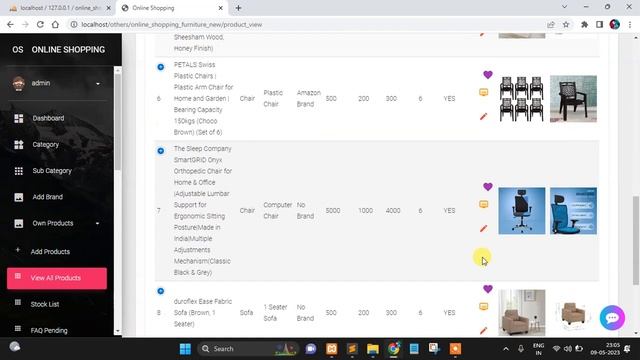The width and height of the screenshot is (640, 360).
Task: Open the Windows Start menu
Action: pyautogui.click(x=185, y=349)
